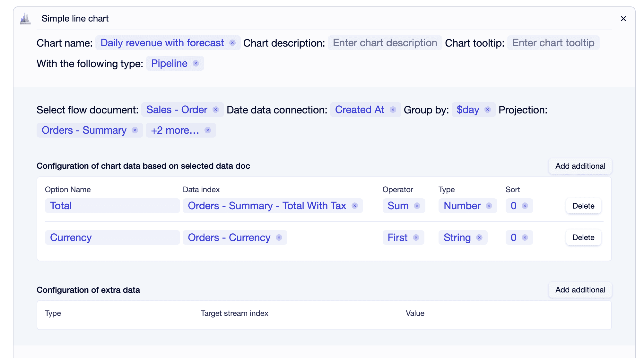Remove the "Orders - Summary" projection tag
The height and width of the screenshot is (358, 644).
(x=135, y=130)
